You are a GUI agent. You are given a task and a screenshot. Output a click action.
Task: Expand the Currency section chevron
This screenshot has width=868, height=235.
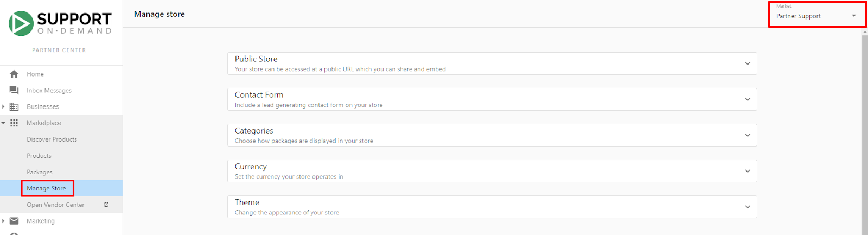tap(748, 171)
